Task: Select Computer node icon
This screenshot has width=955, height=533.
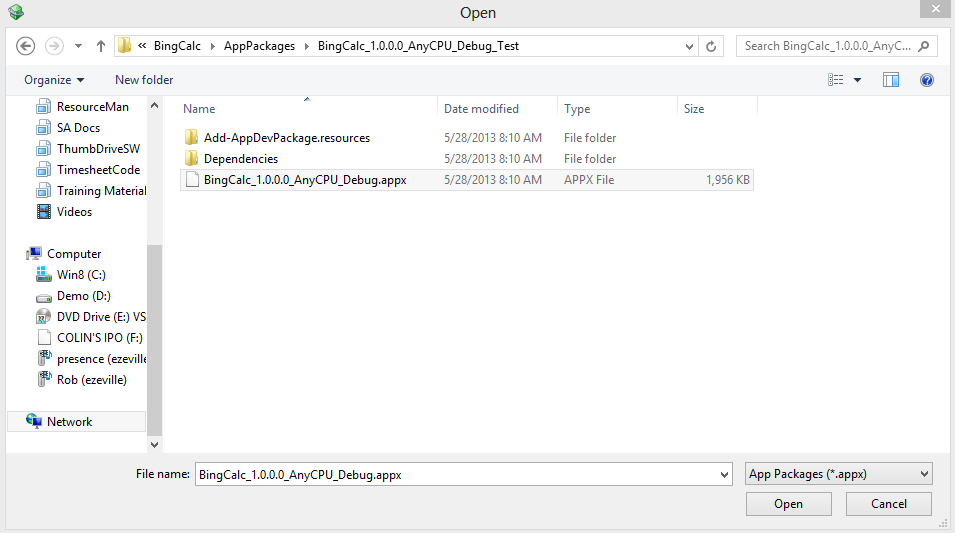Action: coord(34,253)
